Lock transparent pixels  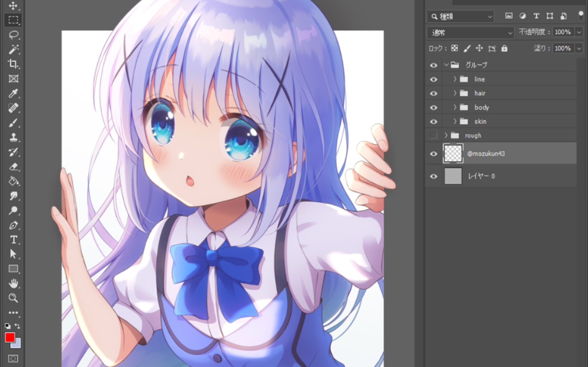[x=455, y=48]
